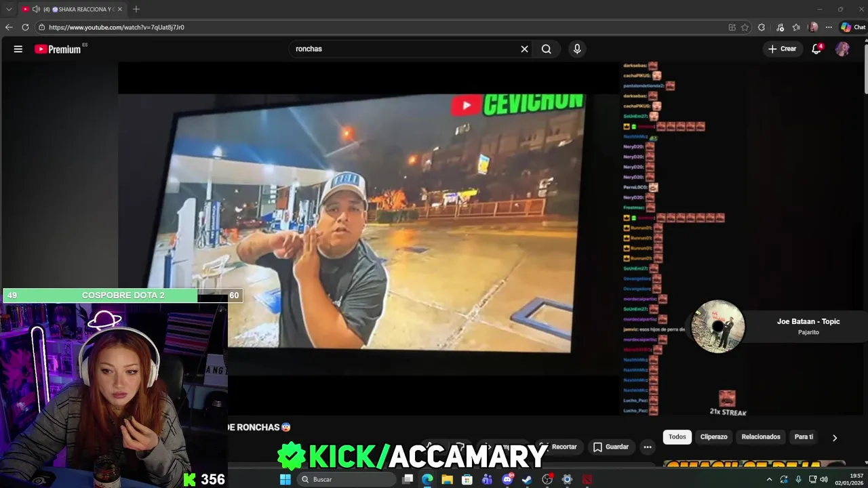
Task: Click the magnifier search button
Action: pyautogui.click(x=547, y=49)
